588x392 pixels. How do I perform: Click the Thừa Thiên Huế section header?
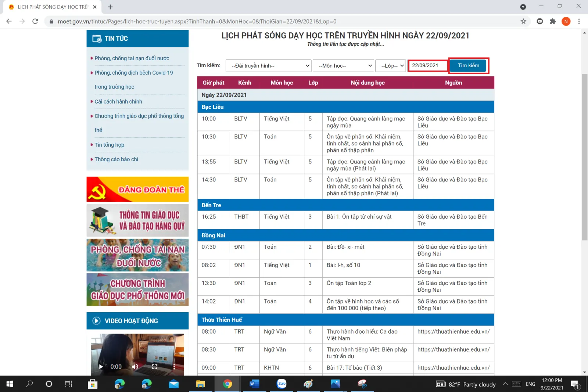point(345,320)
